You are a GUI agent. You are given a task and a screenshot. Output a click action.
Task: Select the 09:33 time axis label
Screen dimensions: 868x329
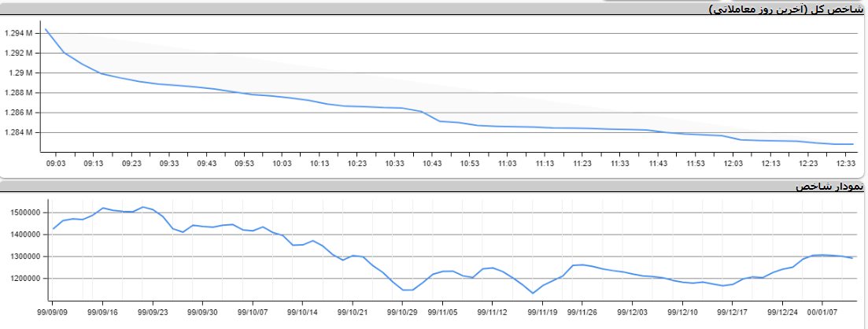pyautogui.click(x=169, y=164)
